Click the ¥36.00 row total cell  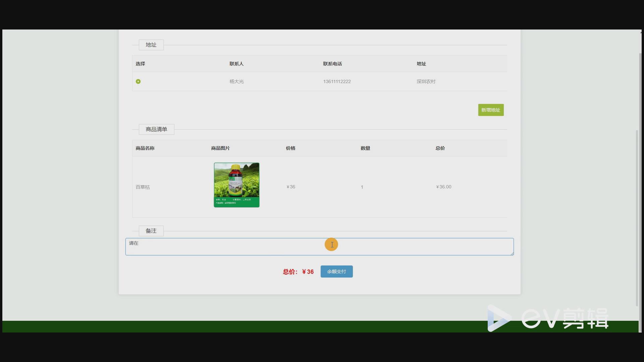443,187
